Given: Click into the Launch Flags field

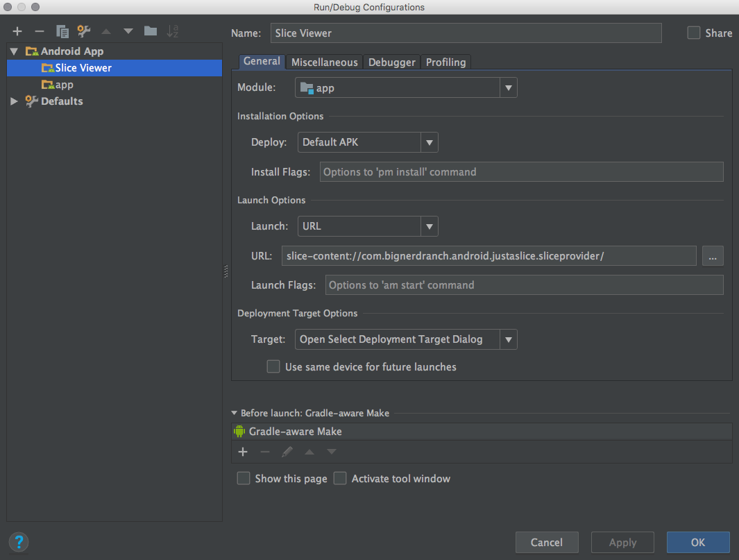Looking at the screenshot, I should 524,285.
